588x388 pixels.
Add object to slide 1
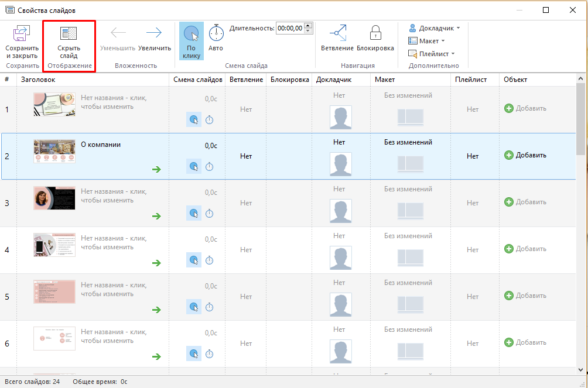click(x=525, y=108)
